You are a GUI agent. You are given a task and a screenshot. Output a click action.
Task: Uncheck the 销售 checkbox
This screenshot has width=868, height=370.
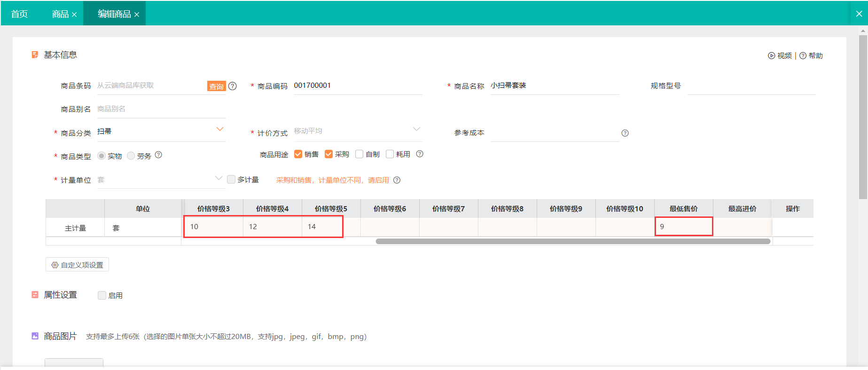coord(298,154)
